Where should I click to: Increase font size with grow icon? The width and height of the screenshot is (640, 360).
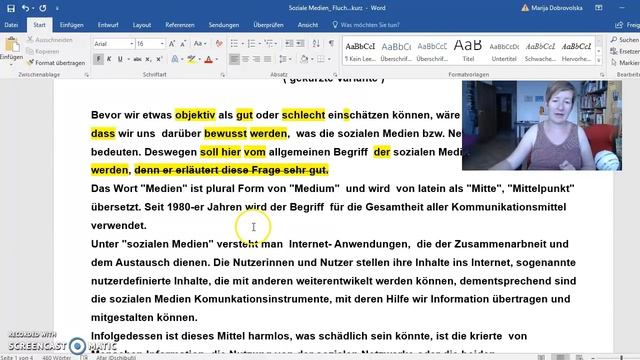coord(172,43)
